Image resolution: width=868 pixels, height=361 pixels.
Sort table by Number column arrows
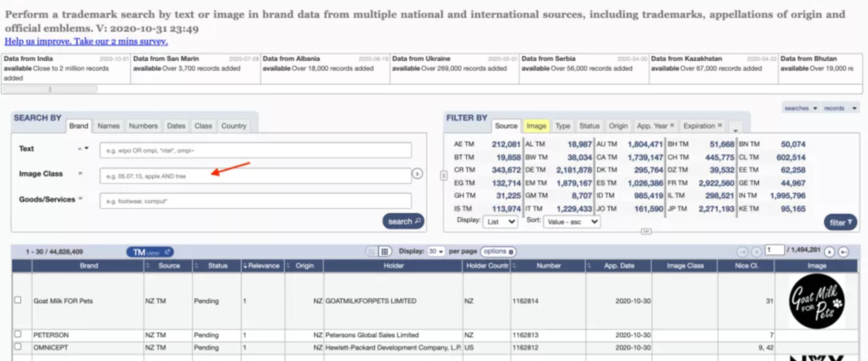point(515,267)
